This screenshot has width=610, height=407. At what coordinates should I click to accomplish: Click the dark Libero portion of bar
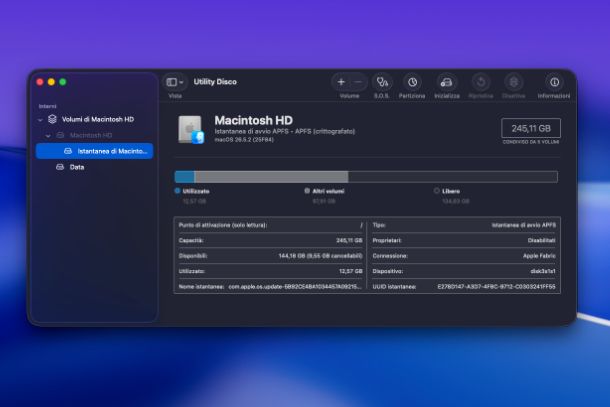coord(453,177)
